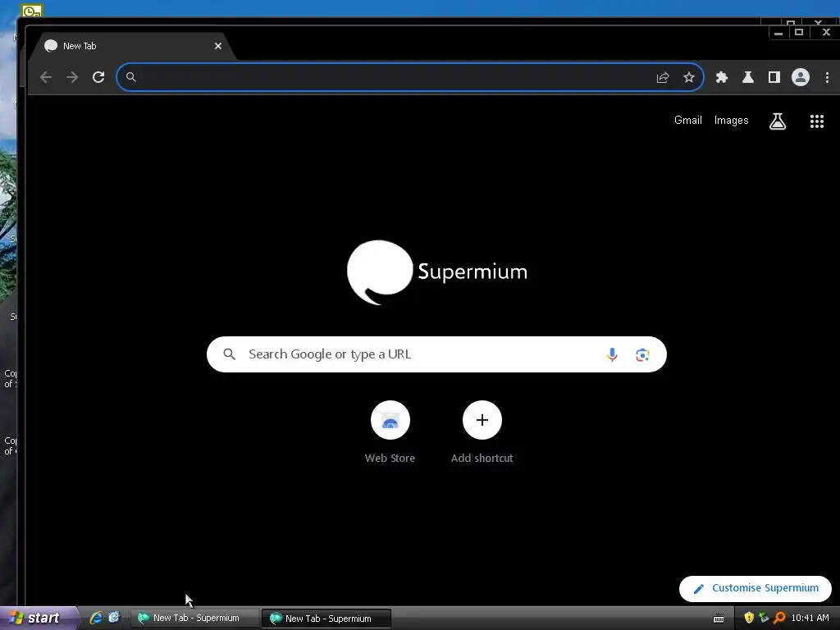Go forward using the forward arrow
The height and width of the screenshot is (630, 840).
(x=72, y=77)
